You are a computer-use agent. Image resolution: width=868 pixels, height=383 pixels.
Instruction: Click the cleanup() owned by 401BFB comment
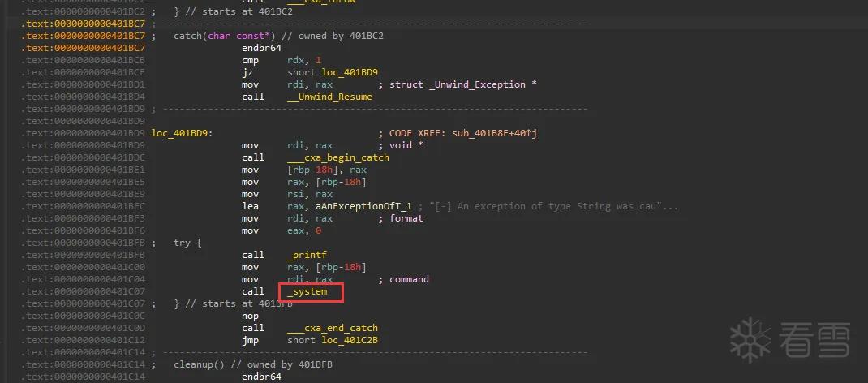coord(253,364)
